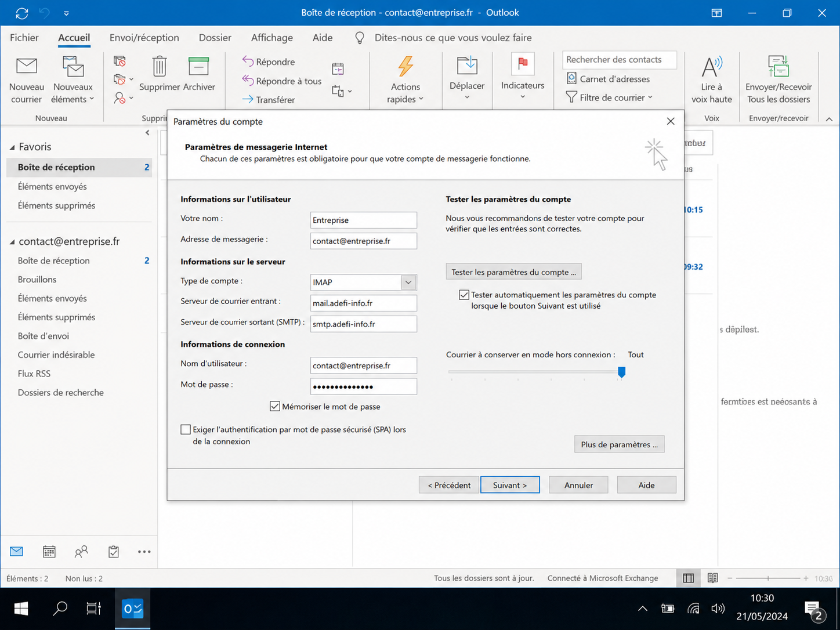Image resolution: width=840 pixels, height=630 pixels.
Task: Click the ignore conversation icon in ribbon
Action: tap(120, 61)
